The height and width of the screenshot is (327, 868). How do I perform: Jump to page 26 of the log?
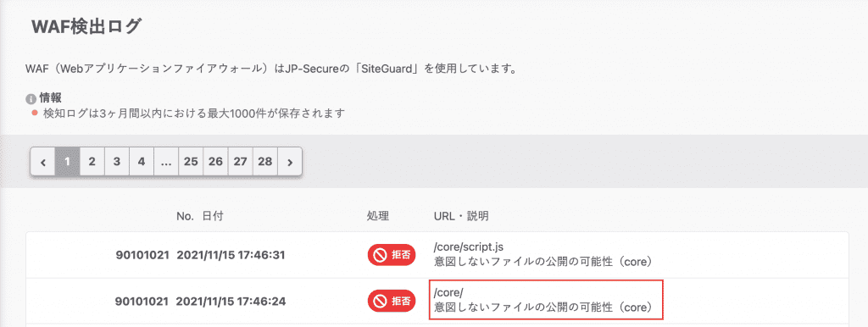tap(215, 162)
